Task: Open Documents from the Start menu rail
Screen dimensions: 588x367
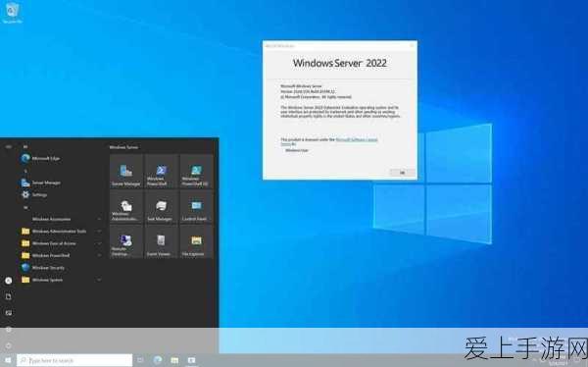Action: 8,296
